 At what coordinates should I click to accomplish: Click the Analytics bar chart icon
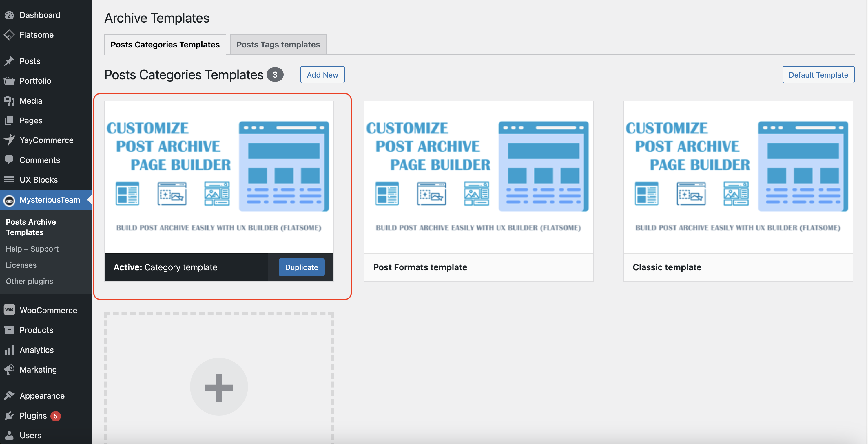pos(10,350)
